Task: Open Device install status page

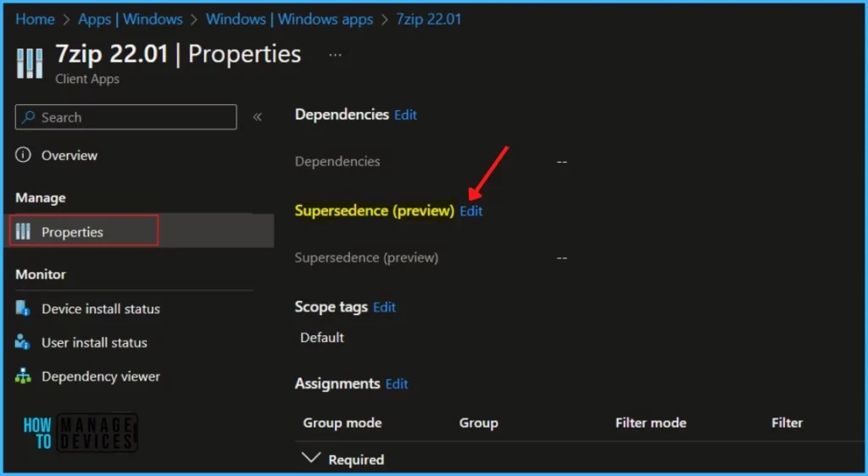Action: (x=101, y=309)
